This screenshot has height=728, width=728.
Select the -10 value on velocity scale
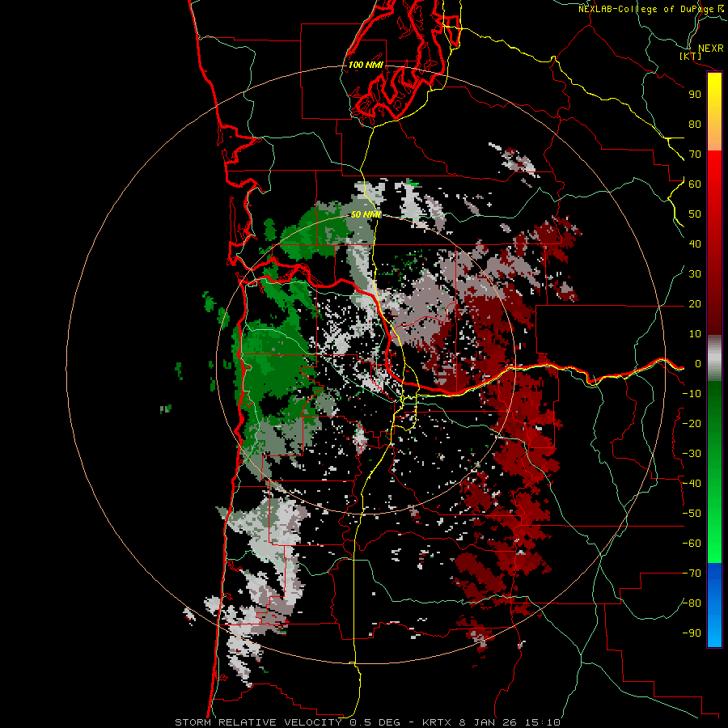692,394
